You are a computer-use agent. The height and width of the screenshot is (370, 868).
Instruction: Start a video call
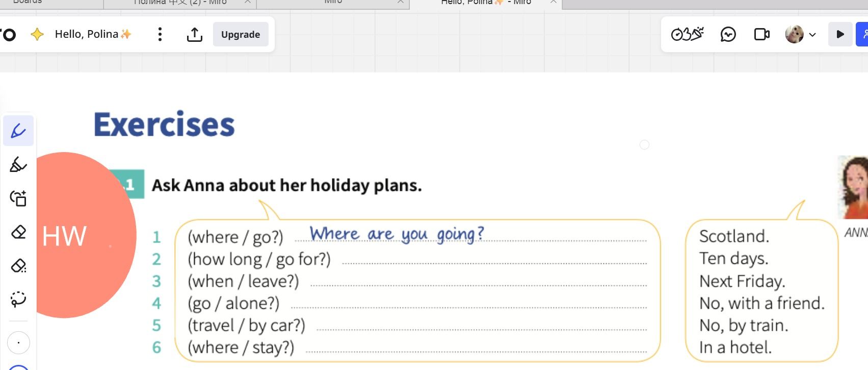click(x=762, y=34)
